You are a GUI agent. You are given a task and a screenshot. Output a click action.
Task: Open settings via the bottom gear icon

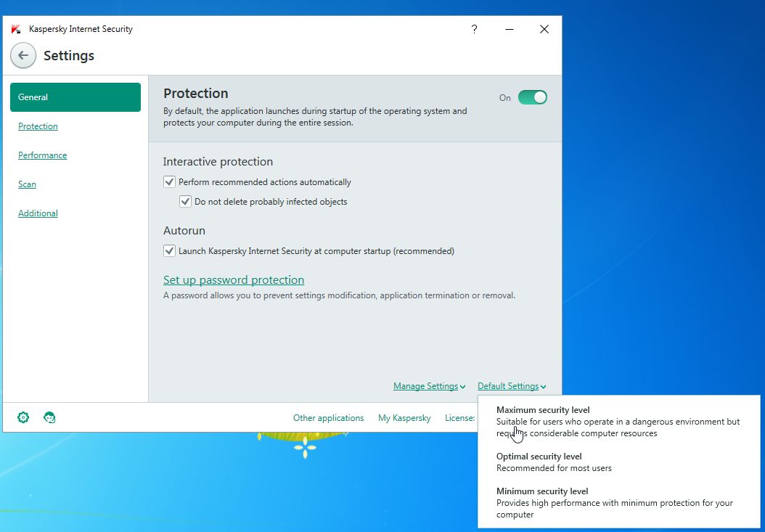(23, 417)
